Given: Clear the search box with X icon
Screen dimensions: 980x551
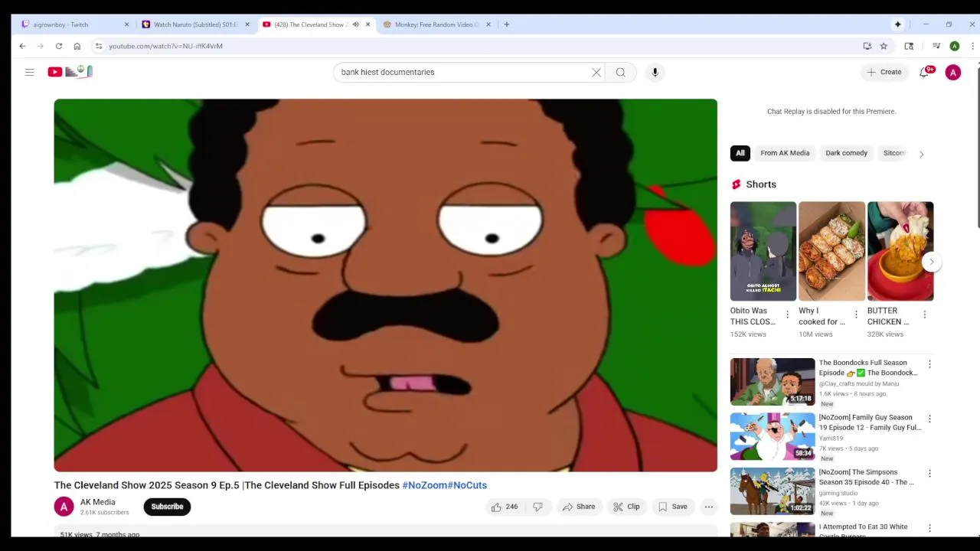Looking at the screenshot, I should pos(596,72).
